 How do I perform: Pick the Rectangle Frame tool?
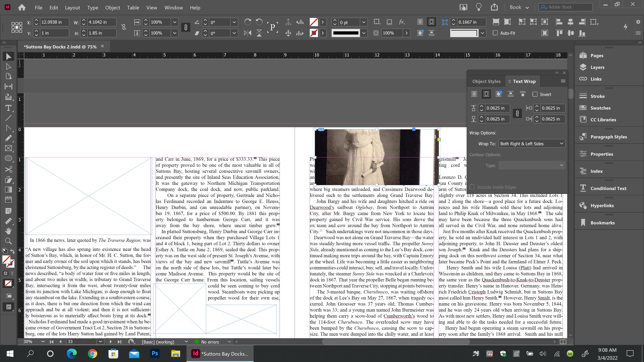(8, 148)
